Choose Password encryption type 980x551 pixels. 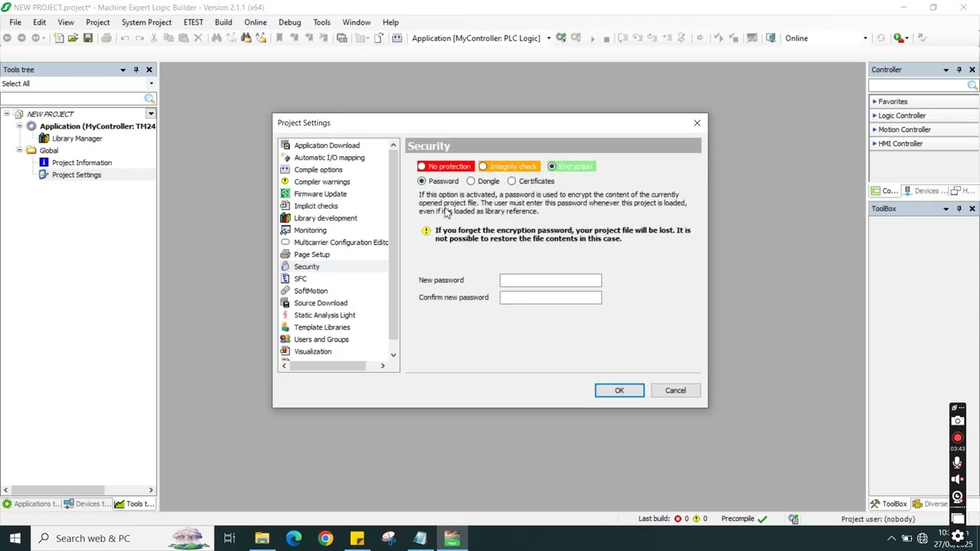point(422,181)
